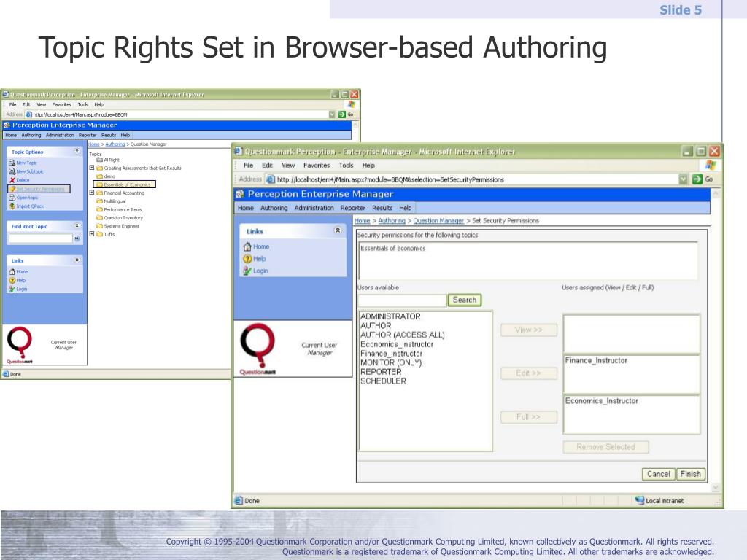Click the Questionmark logo in back window

coord(20,345)
